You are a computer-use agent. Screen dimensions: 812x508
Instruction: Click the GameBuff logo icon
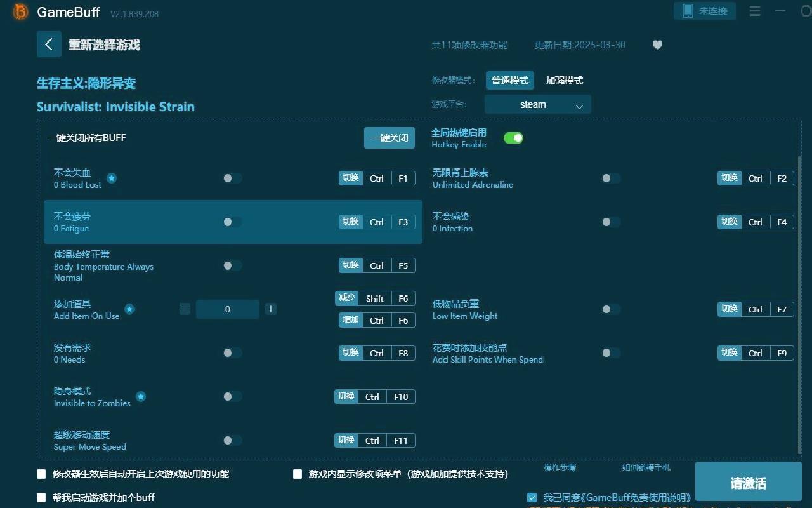pos(21,12)
